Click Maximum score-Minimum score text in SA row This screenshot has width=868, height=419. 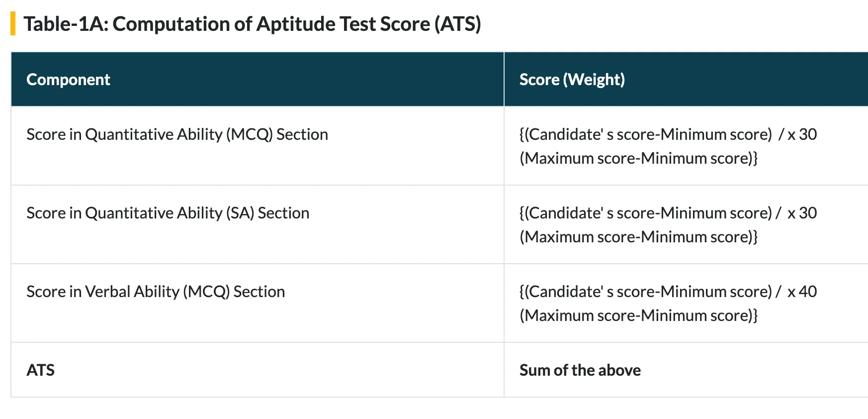[x=639, y=237]
